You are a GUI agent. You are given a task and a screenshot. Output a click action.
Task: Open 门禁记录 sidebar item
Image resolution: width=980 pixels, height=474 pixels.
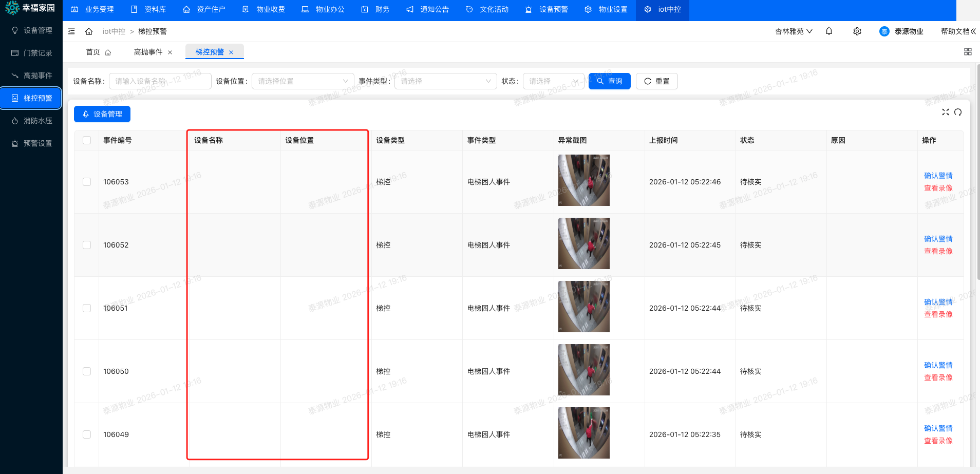[x=31, y=52]
